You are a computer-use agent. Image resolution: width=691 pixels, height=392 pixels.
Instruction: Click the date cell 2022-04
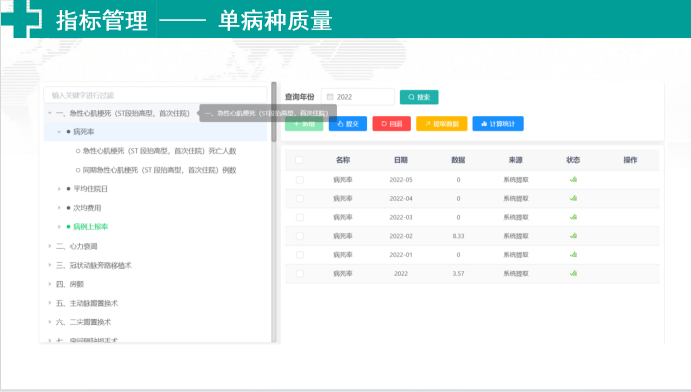coord(401,199)
